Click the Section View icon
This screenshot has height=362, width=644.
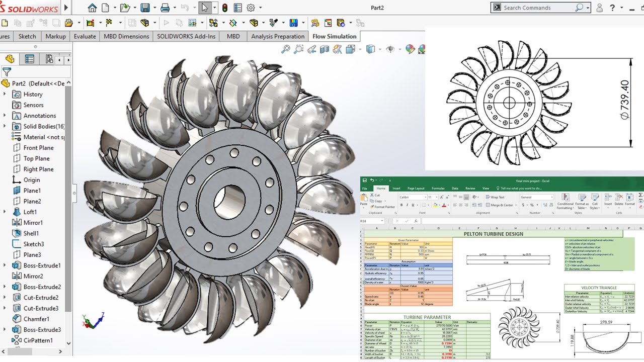click(325, 49)
